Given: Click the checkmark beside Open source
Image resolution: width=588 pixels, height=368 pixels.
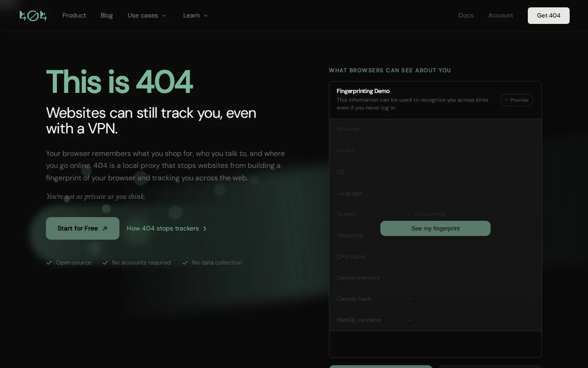Looking at the screenshot, I should pyautogui.click(x=49, y=263).
